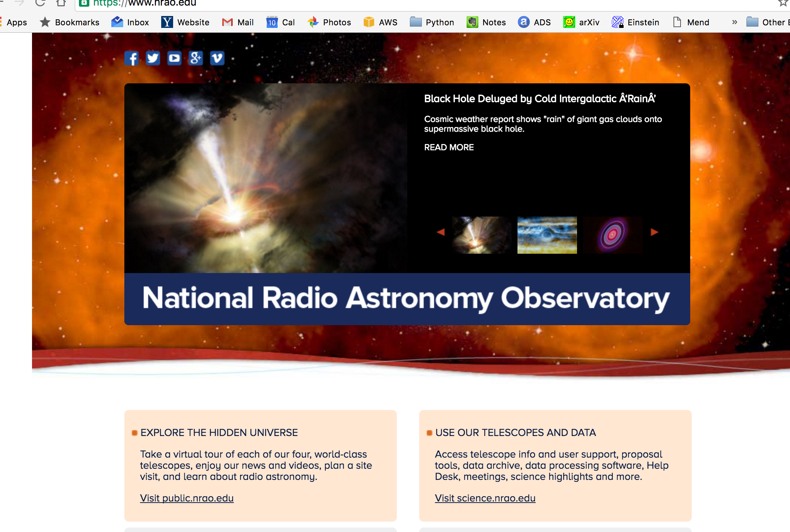Open the Vimeo social icon

tap(217, 58)
